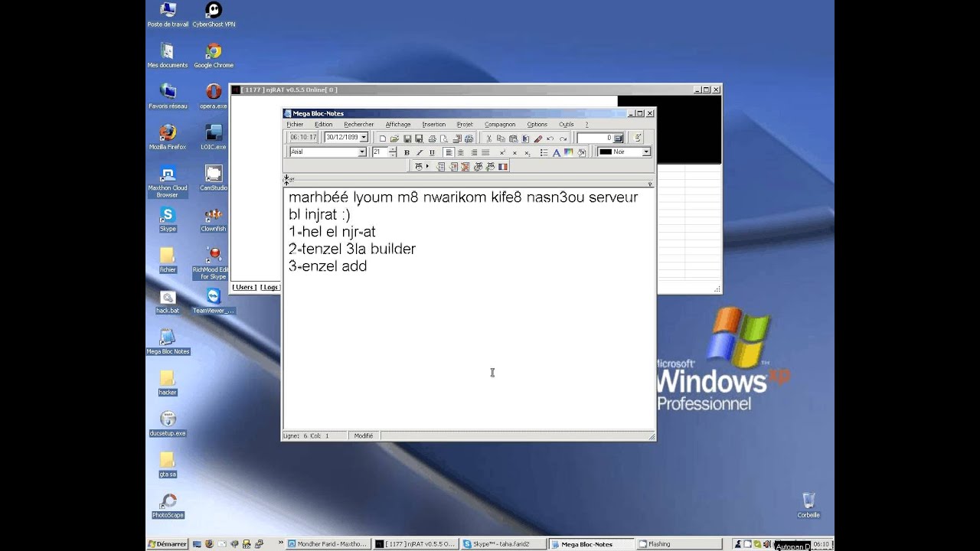This screenshot has width=980, height=551.
Task: Click the numeric input field showing 0
Action: coord(595,139)
